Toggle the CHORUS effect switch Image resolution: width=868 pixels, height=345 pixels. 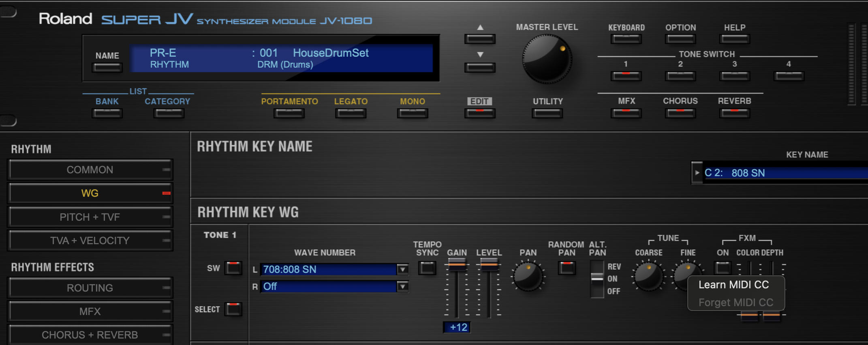[x=680, y=113]
